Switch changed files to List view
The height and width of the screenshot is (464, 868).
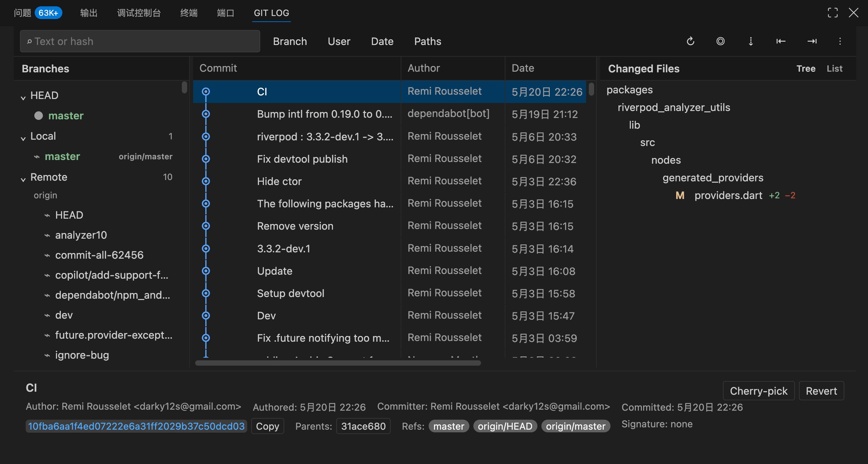click(x=834, y=69)
